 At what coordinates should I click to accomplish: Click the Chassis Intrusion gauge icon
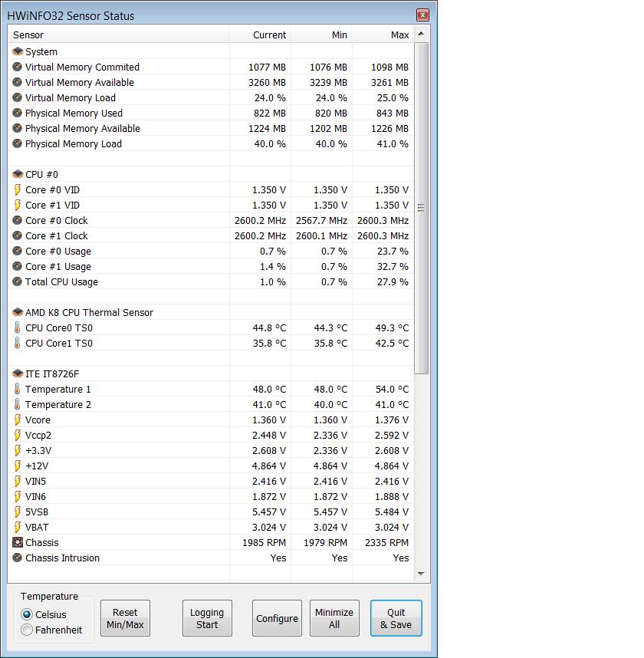(x=17, y=558)
